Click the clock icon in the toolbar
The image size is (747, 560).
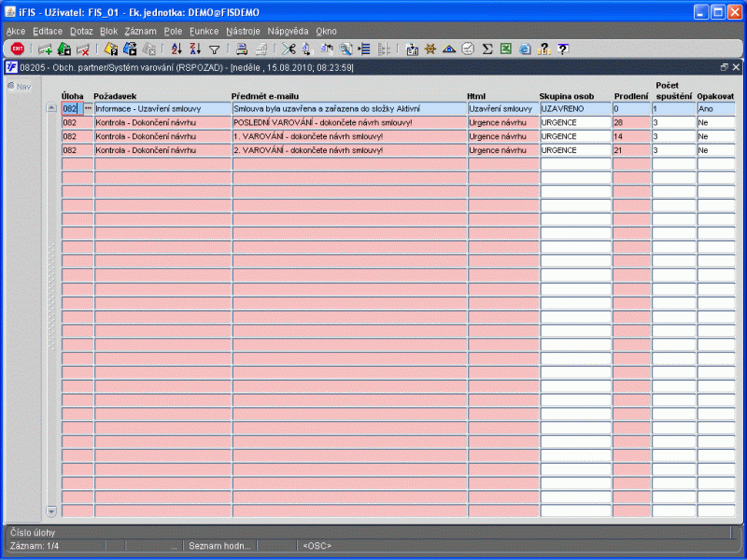tap(469, 49)
